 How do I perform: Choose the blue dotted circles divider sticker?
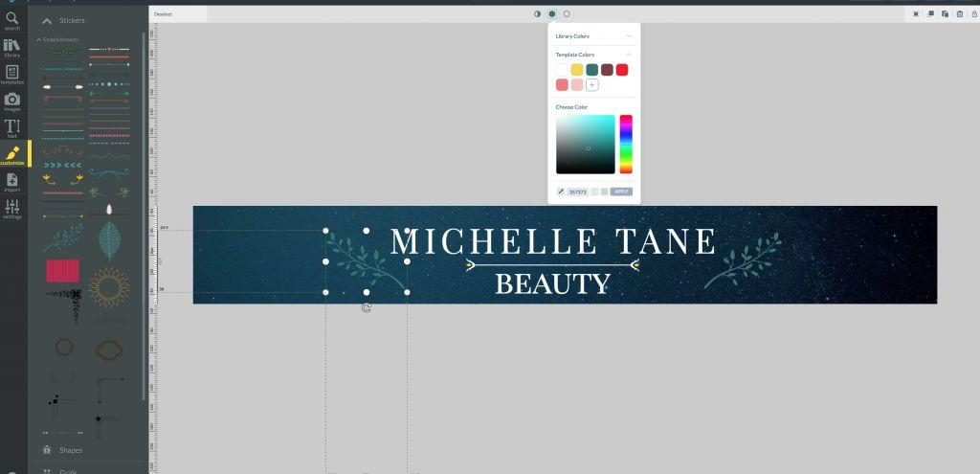[x=109, y=84]
